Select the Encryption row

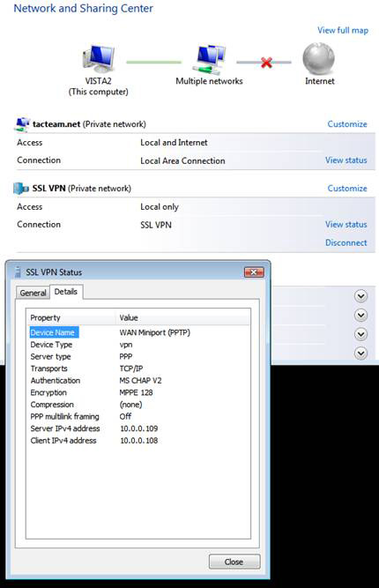pyautogui.click(x=138, y=392)
